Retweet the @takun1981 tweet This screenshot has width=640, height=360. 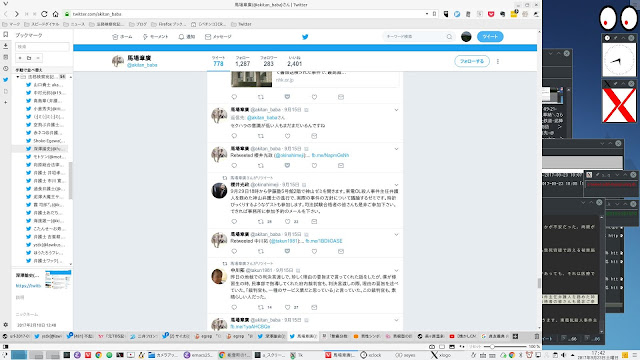coord(260,307)
